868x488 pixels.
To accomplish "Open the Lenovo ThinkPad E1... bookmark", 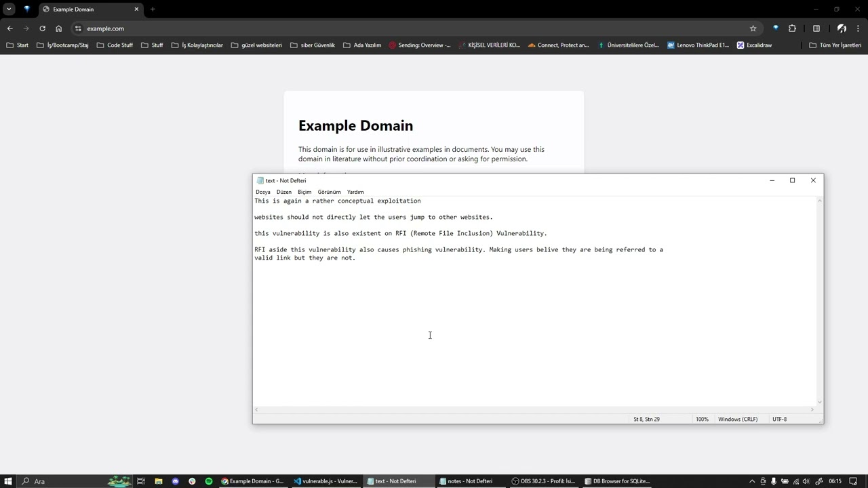I will (698, 45).
